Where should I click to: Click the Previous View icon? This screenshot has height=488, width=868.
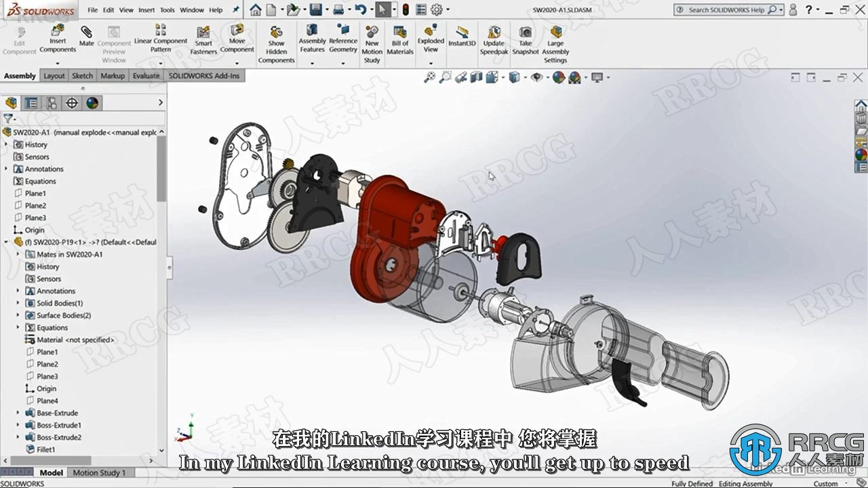click(461, 77)
